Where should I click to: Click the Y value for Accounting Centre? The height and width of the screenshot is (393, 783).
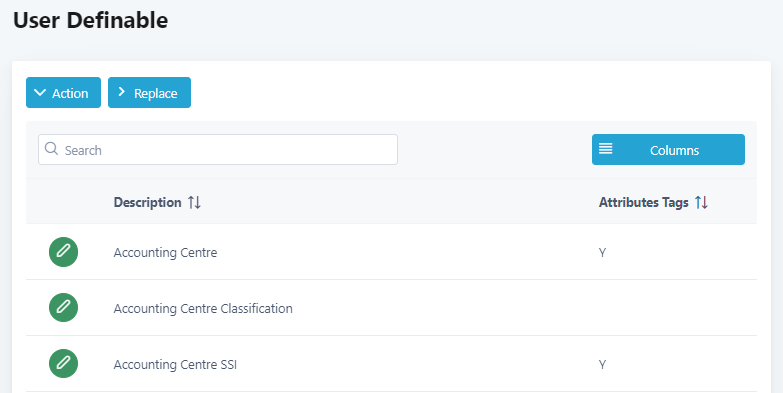coord(602,253)
